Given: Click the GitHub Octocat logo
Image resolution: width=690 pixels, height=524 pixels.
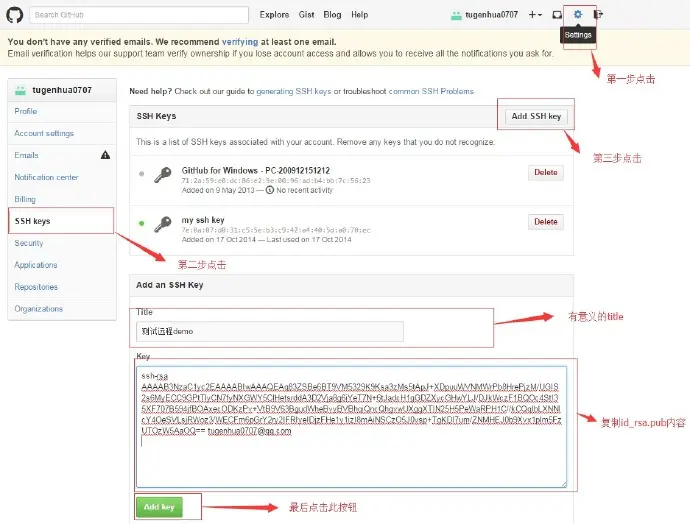Looking at the screenshot, I should [x=15, y=15].
